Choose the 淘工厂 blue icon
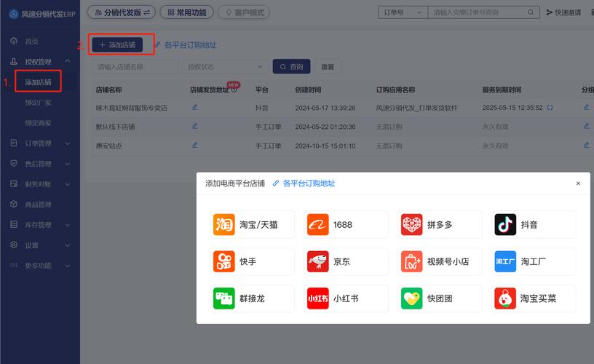This screenshot has height=364, width=594. (x=505, y=261)
